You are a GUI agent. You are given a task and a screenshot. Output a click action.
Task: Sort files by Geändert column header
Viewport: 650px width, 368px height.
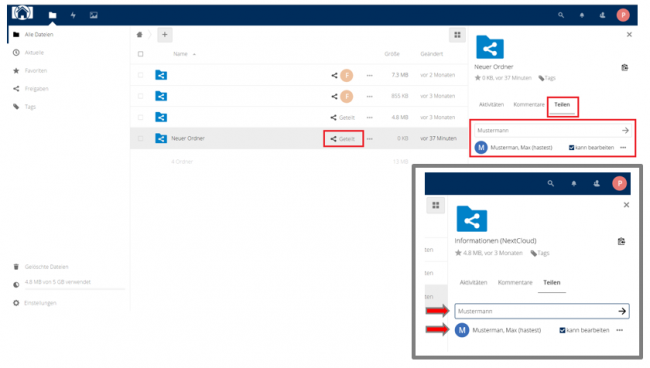(432, 54)
